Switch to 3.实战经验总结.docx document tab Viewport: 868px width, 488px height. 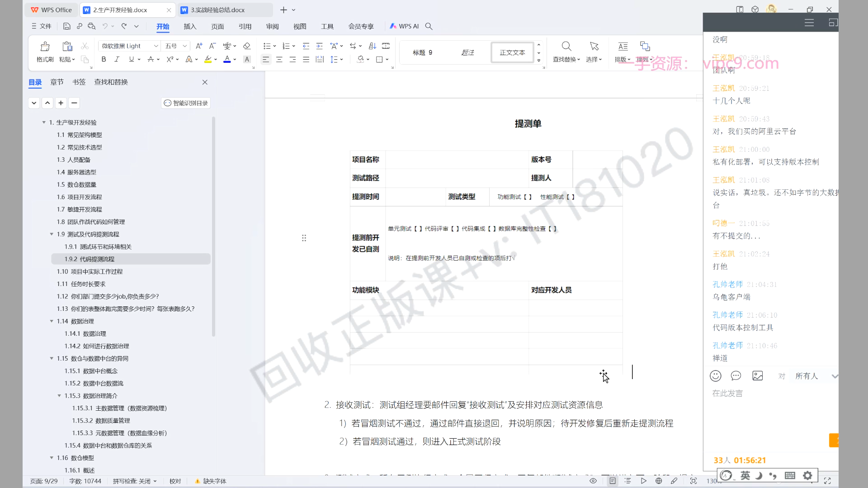coord(217,10)
